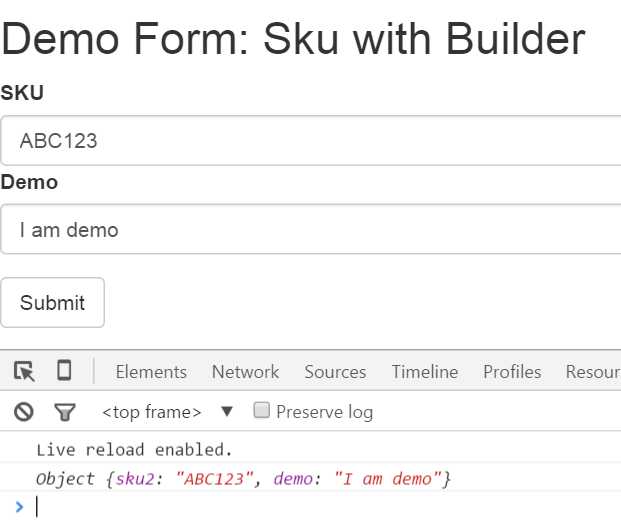Switch to the Elements tab
The height and width of the screenshot is (530, 621).
[x=151, y=372]
